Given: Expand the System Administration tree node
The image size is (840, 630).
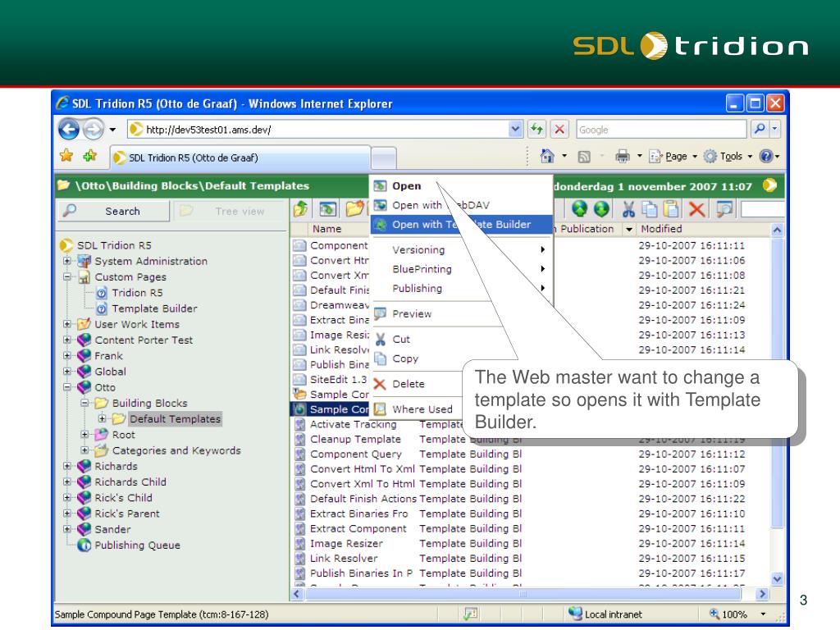Looking at the screenshot, I should click(67, 262).
